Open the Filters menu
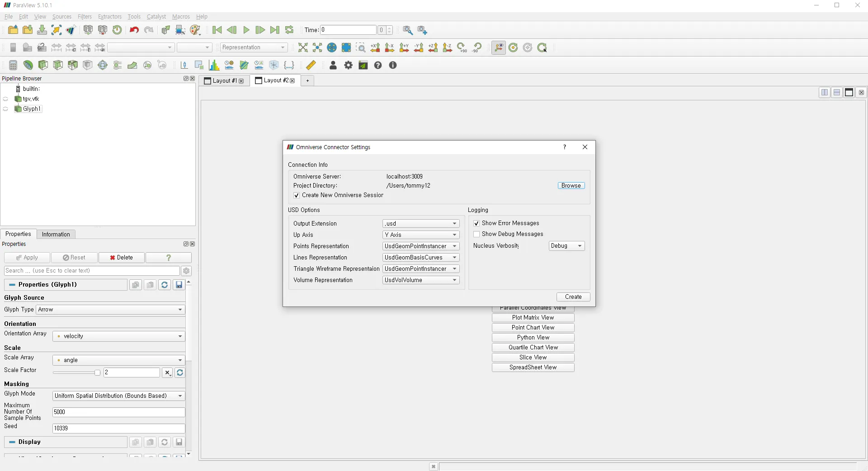 85,17
